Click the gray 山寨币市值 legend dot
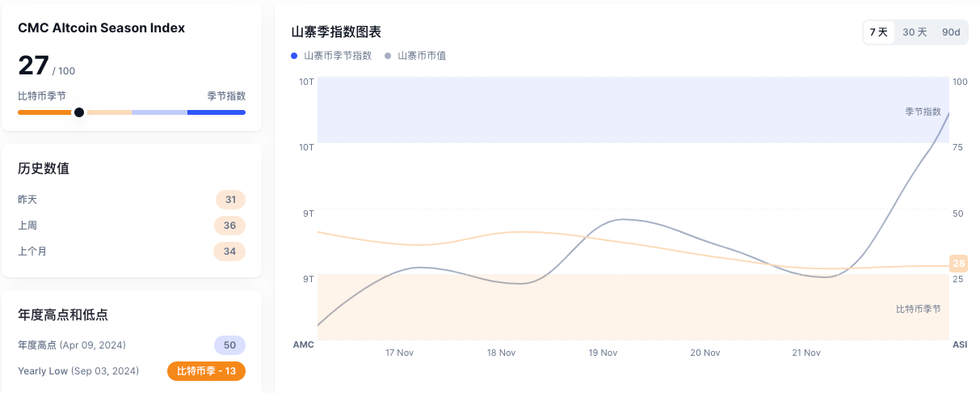This screenshot has width=980, height=393. 389,56
